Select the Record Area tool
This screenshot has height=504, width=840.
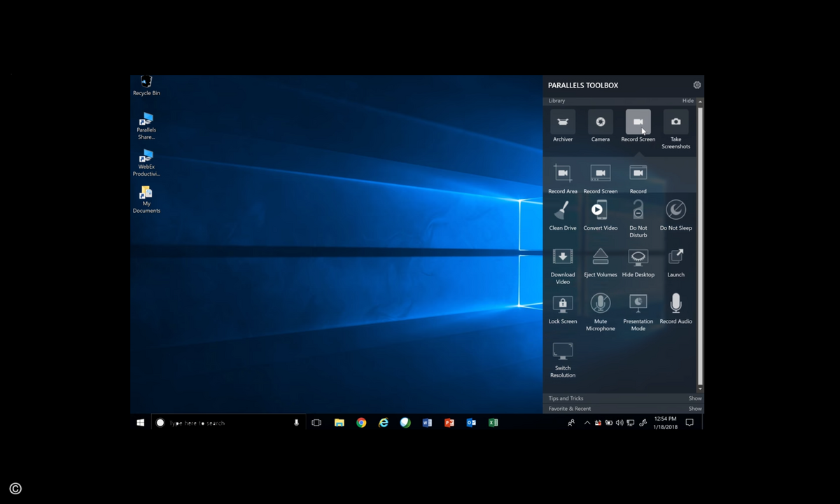[563, 178]
